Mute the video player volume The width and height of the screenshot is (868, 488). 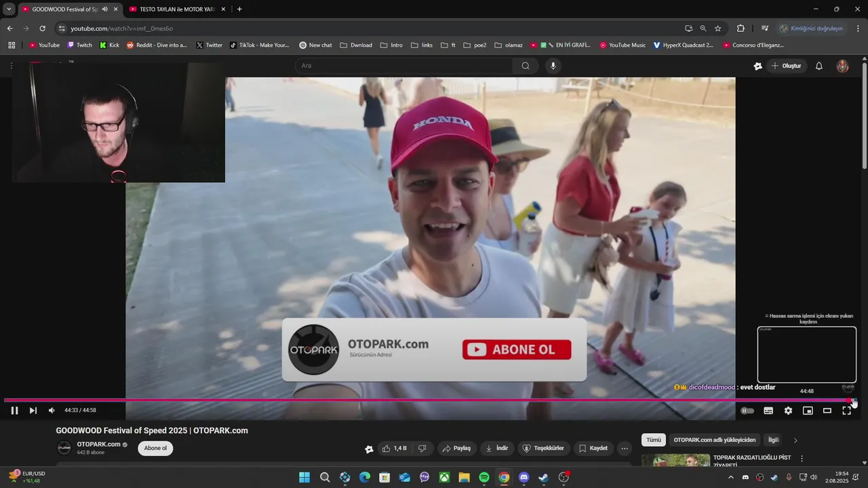pyautogui.click(x=52, y=410)
